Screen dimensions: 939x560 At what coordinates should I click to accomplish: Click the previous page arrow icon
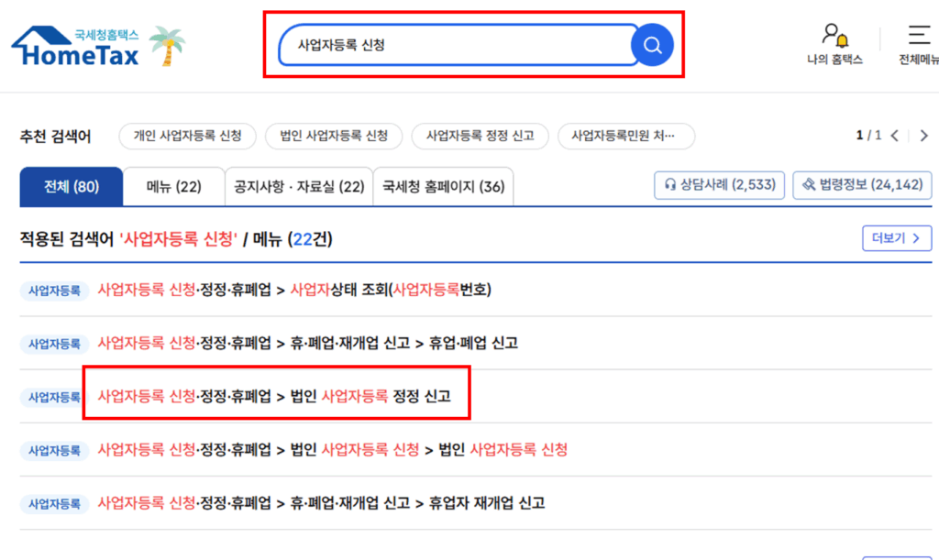tap(896, 134)
